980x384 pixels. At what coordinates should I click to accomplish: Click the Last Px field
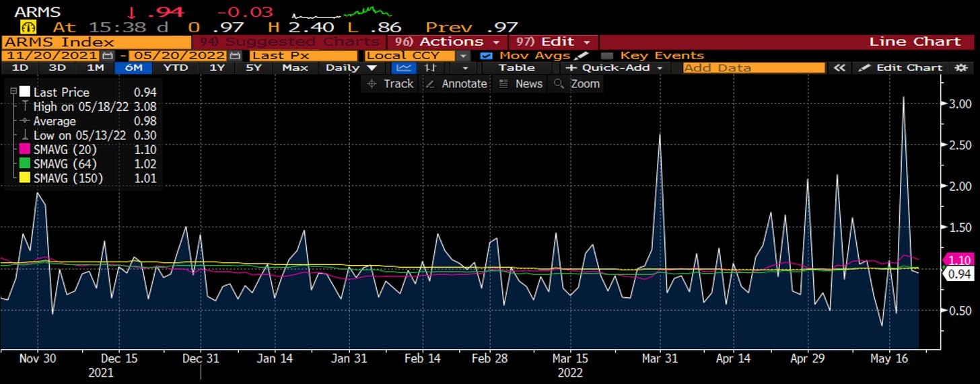point(304,56)
